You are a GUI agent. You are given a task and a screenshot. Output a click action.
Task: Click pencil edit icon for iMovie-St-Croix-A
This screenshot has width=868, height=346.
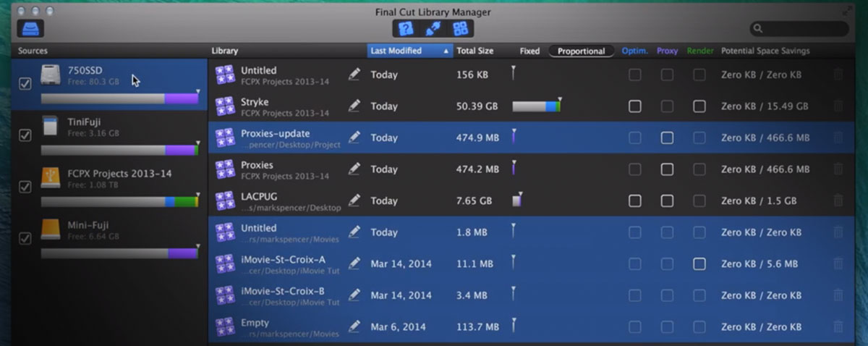(x=354, y=263)
